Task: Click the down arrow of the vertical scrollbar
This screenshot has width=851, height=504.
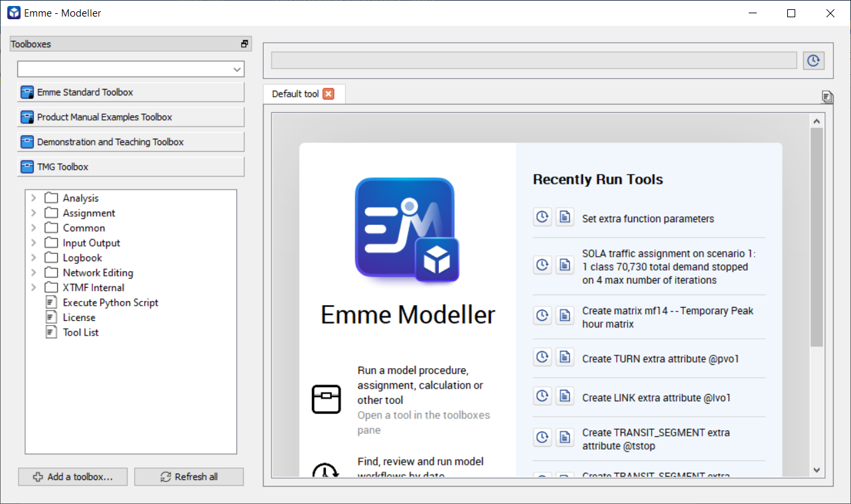Action: pos(816,470)
